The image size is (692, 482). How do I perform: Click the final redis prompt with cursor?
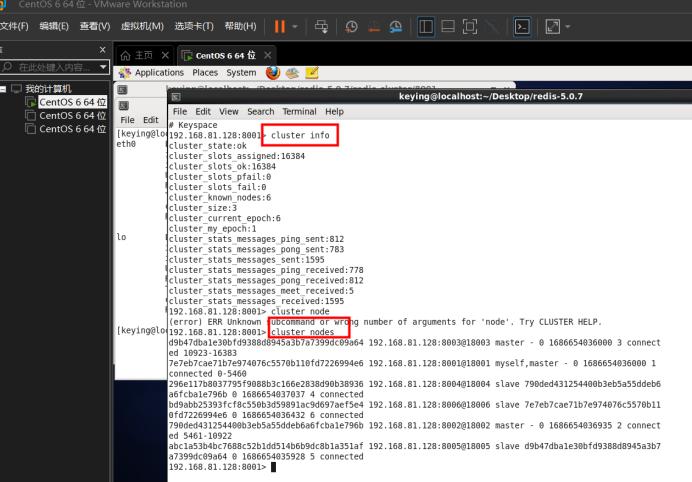[222, 467]
